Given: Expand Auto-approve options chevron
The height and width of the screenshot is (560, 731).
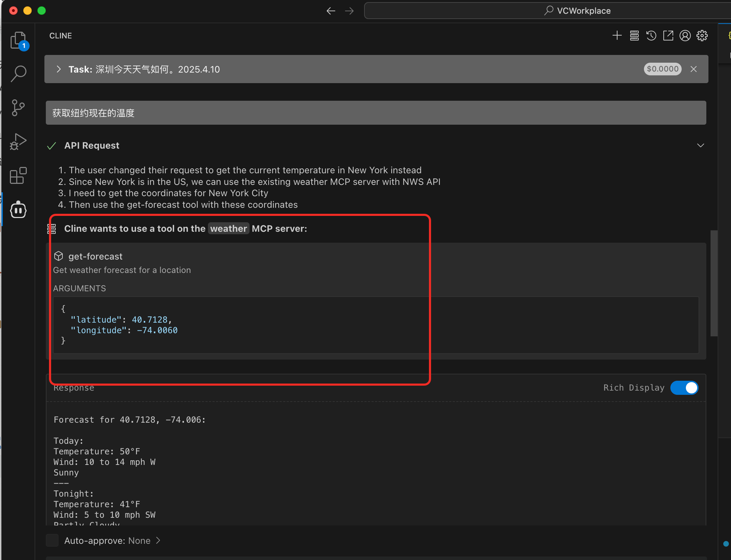Looking at the screenshot, I should 158,540.
